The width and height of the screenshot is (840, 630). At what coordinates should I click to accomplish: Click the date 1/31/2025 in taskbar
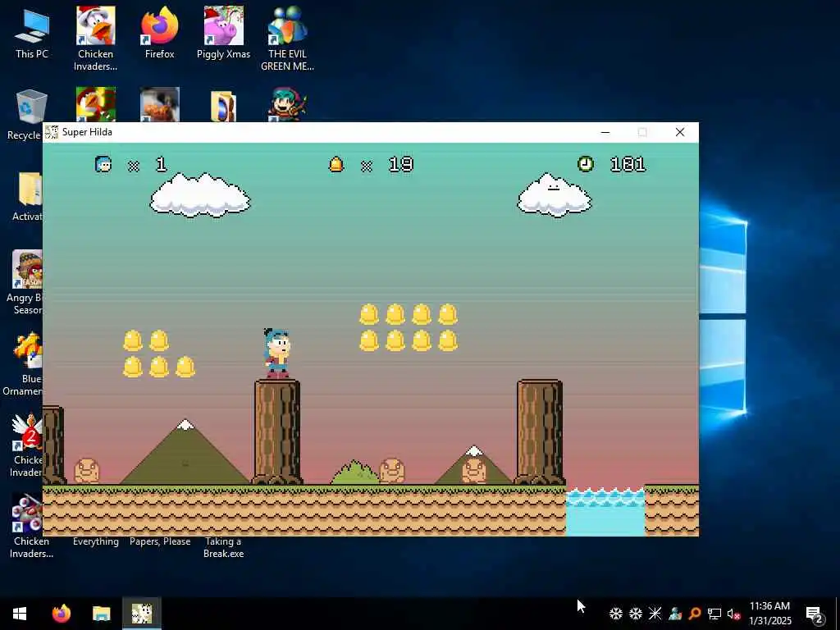coord(769,621)
